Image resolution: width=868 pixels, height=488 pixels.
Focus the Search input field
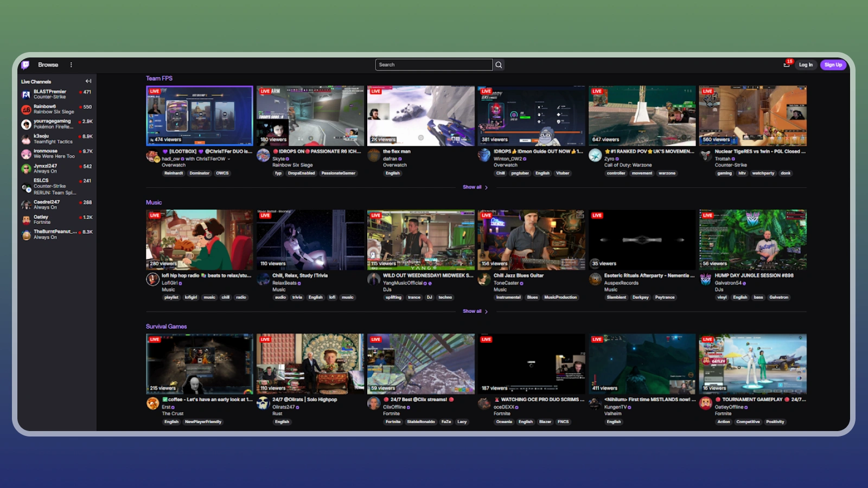tap(433, 65)
